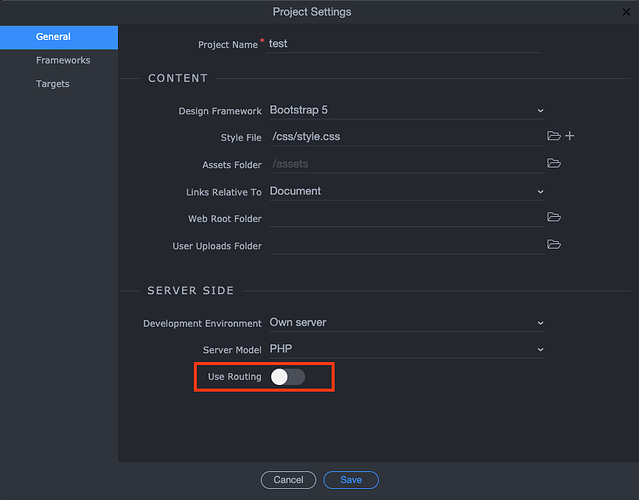Close the Project Settings dialog

[x=626, y=12]
